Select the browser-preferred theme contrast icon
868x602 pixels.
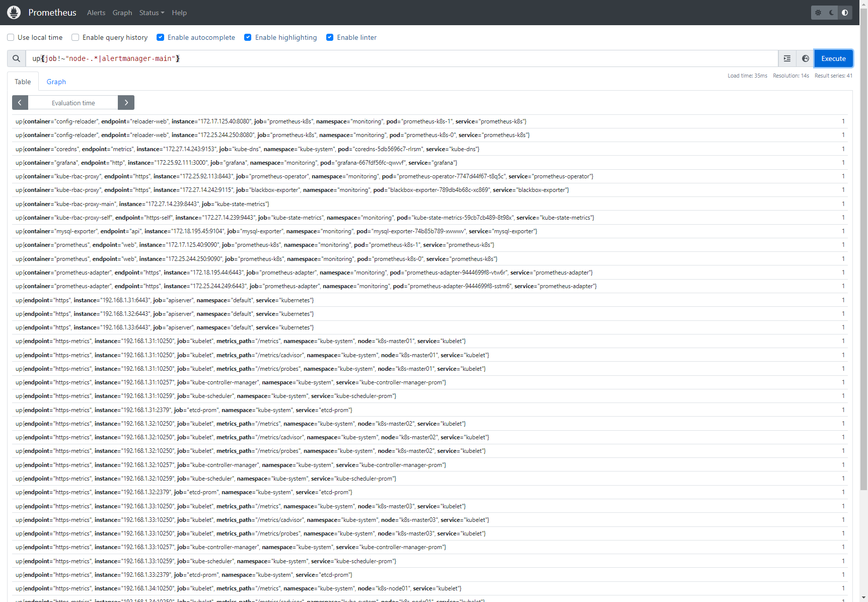[845, 13]
